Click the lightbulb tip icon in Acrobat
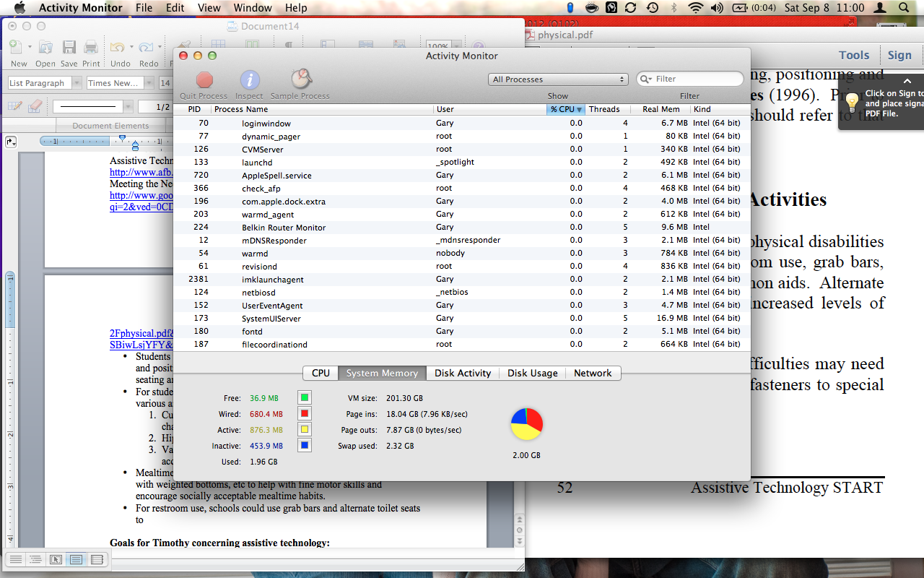This screenshot has height=578, width=924. 852,103
